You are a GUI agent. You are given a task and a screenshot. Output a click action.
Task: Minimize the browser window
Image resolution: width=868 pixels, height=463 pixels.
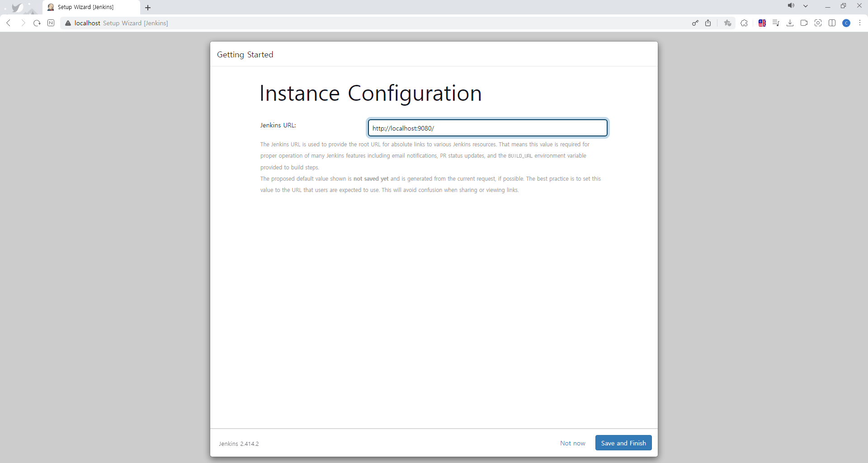(x=828, y=6)
